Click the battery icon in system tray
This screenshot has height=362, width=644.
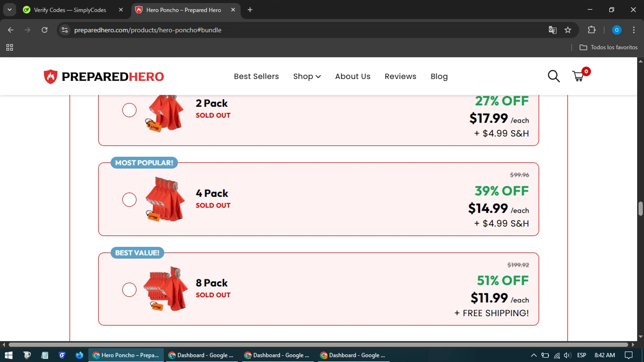[545, 355]
